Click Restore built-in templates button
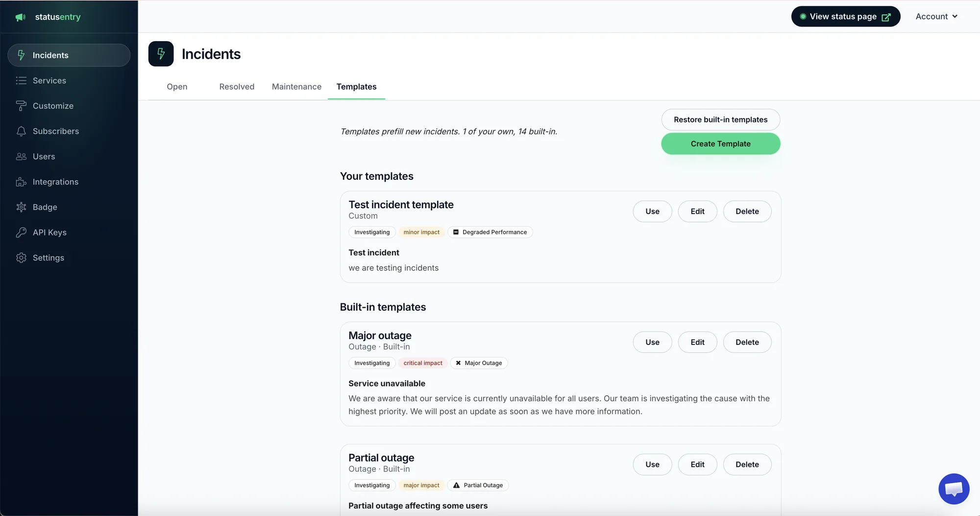 click(x=720, y=120)
